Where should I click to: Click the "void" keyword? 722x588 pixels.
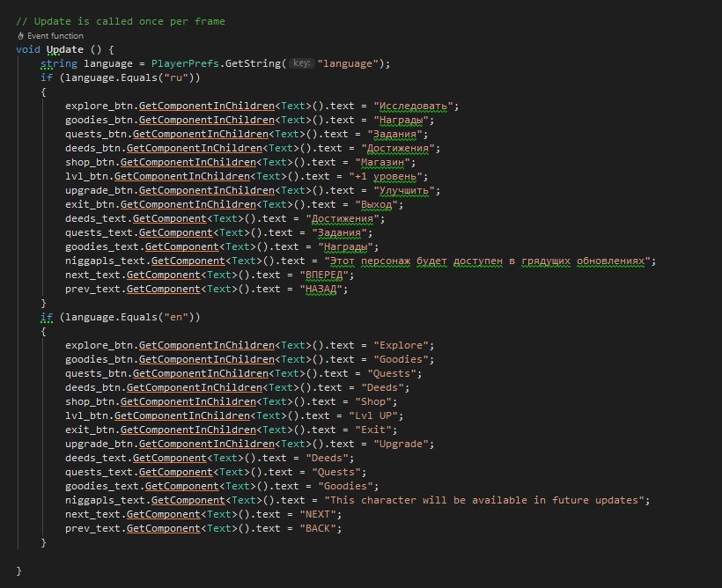pos(28,49)
